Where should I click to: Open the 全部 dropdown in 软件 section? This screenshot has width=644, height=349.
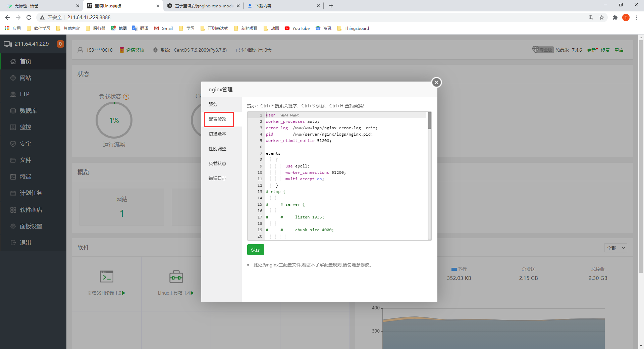pyautogui.click(x=616, y=248)
